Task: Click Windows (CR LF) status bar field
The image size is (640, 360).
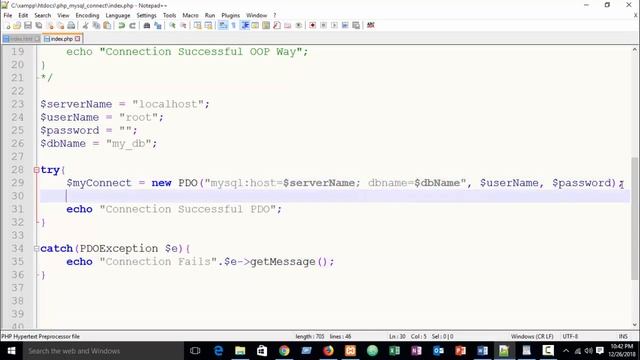Action: pyautogui.click(x=532, y=336)
